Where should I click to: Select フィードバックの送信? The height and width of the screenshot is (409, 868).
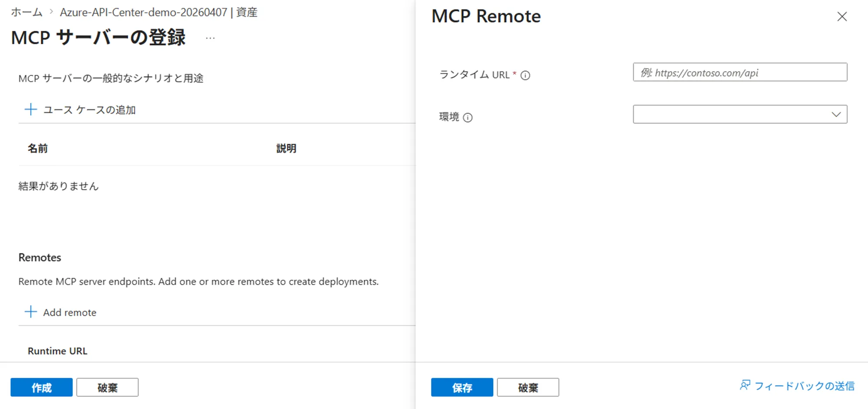[805, 385]
